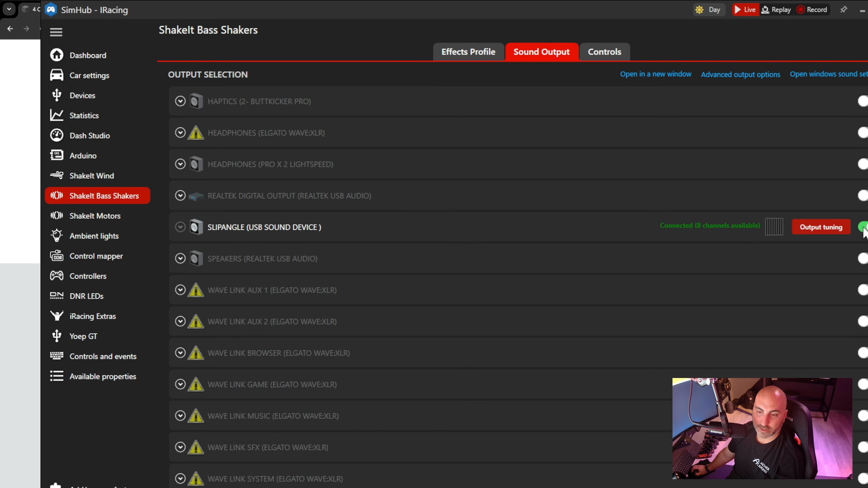This screenshot has height=488, width=868.
Task: Open browser tab list dropdown
Action: coord(9,9)
